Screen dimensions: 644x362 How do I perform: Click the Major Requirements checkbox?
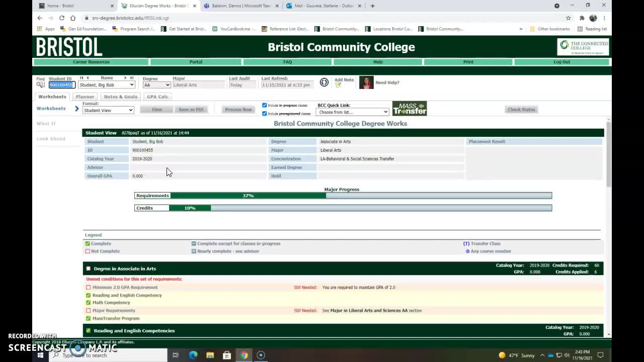point(89,311)
